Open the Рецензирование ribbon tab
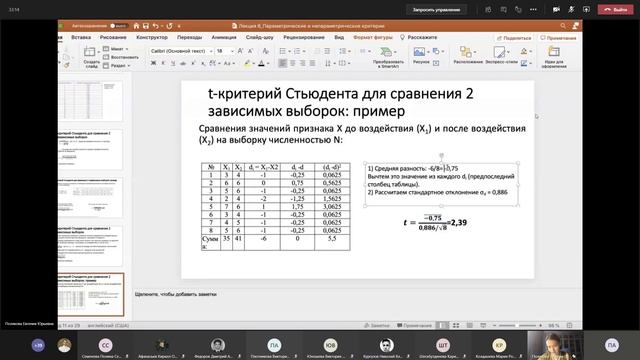 (304, 37)
